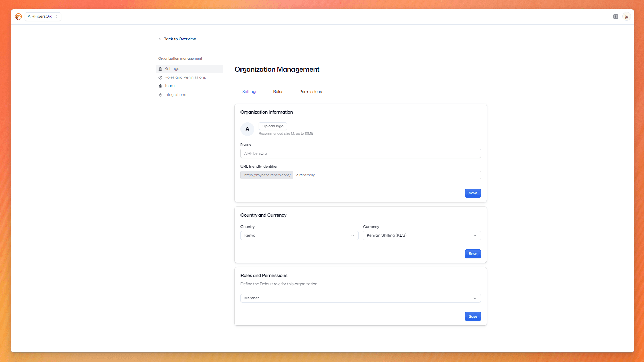Open the user avatar menu

(x=626, y=17)
